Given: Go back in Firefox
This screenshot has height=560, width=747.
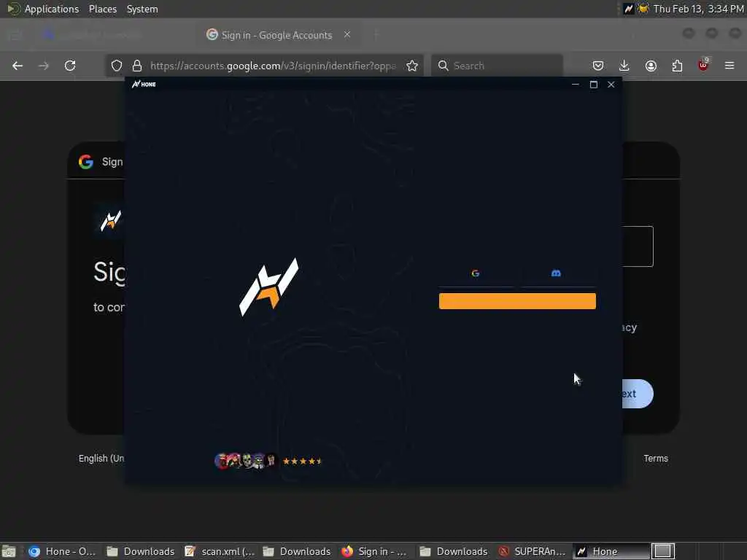Looking at the screenshot, I should [x=18, y=66].
